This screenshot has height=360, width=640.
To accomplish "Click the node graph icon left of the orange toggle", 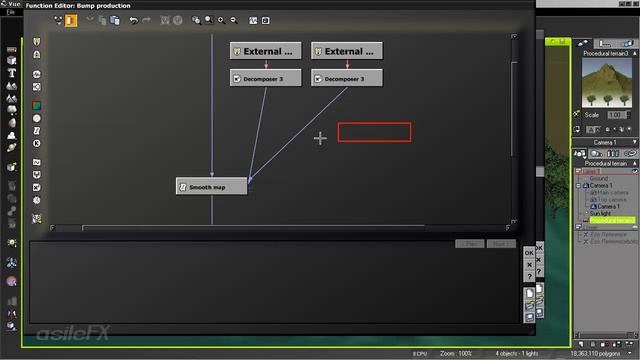I will [x=58, y=20].
